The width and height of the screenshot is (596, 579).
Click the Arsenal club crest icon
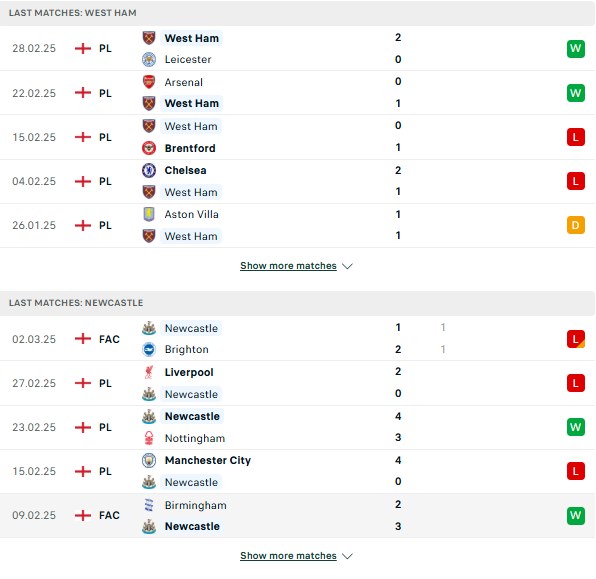(x=149, y=82)
